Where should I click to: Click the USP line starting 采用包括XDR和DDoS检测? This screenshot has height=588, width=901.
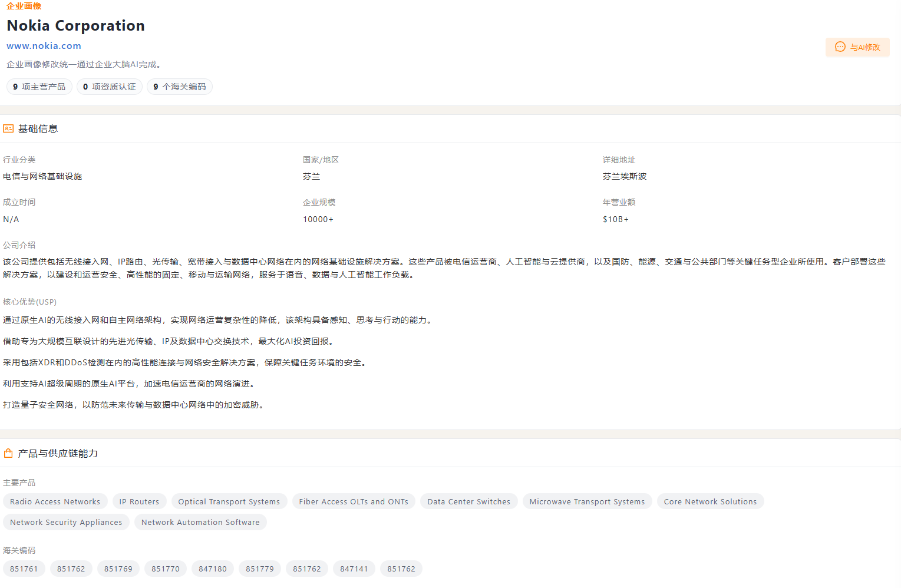tap(186, 362)
